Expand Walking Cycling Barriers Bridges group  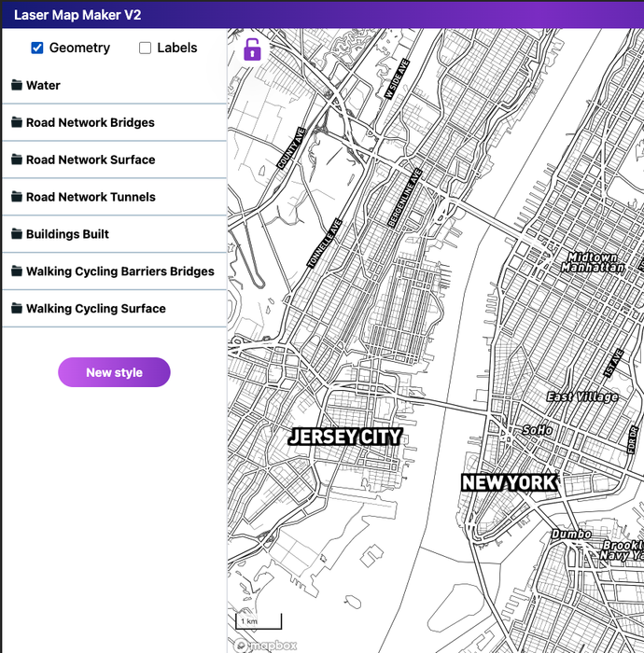[115, 271]
